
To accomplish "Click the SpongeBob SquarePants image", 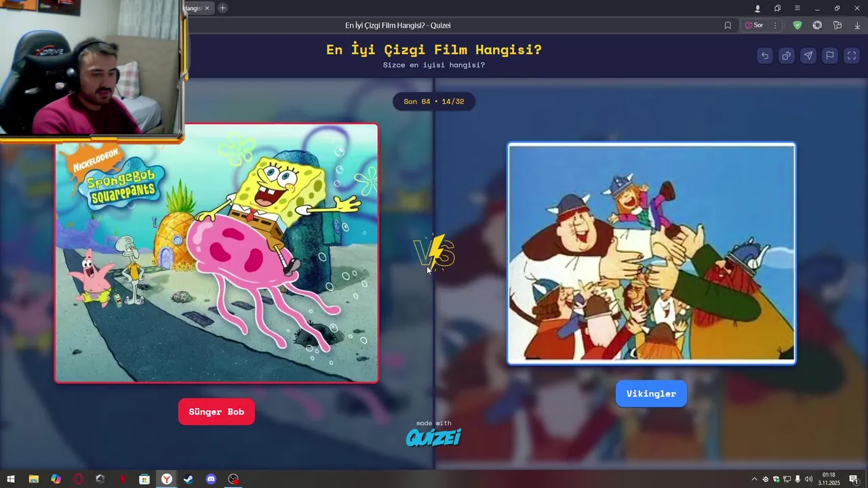I will 216,253.
